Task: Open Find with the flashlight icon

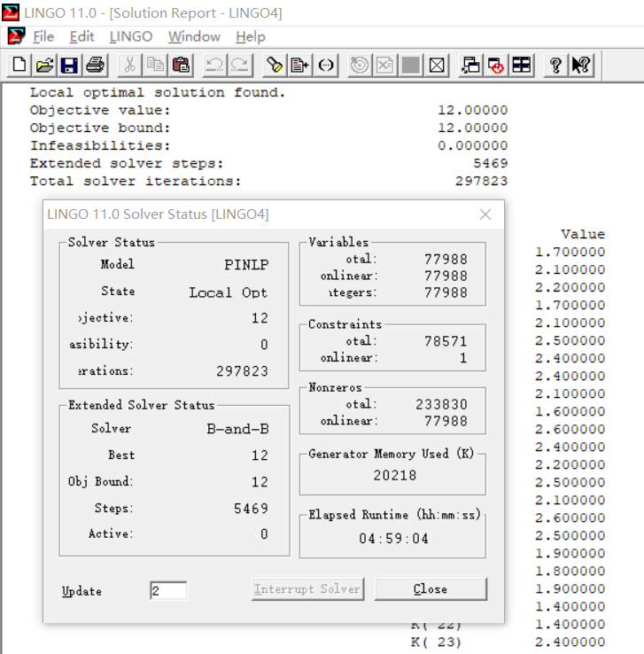Action: [x=275, y=65]
